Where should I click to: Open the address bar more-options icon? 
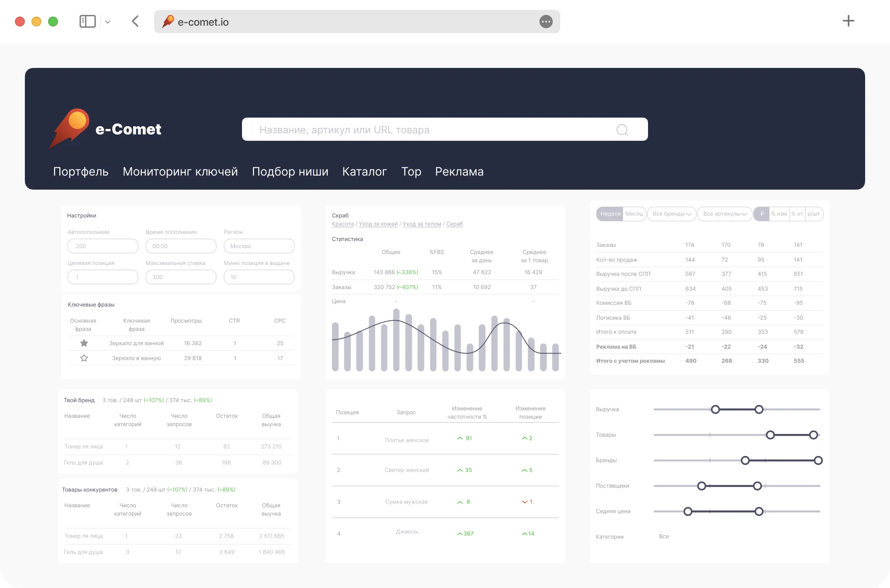[546, 22]
